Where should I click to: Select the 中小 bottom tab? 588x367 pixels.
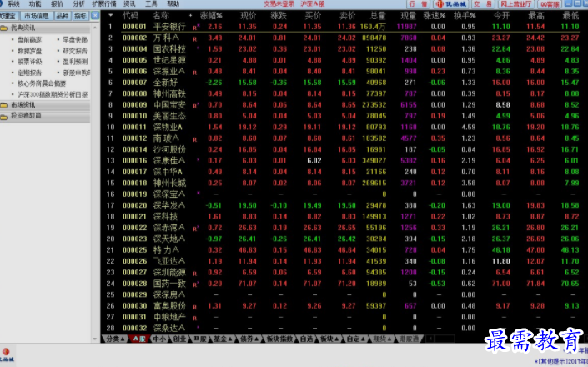tap(160, 339)
